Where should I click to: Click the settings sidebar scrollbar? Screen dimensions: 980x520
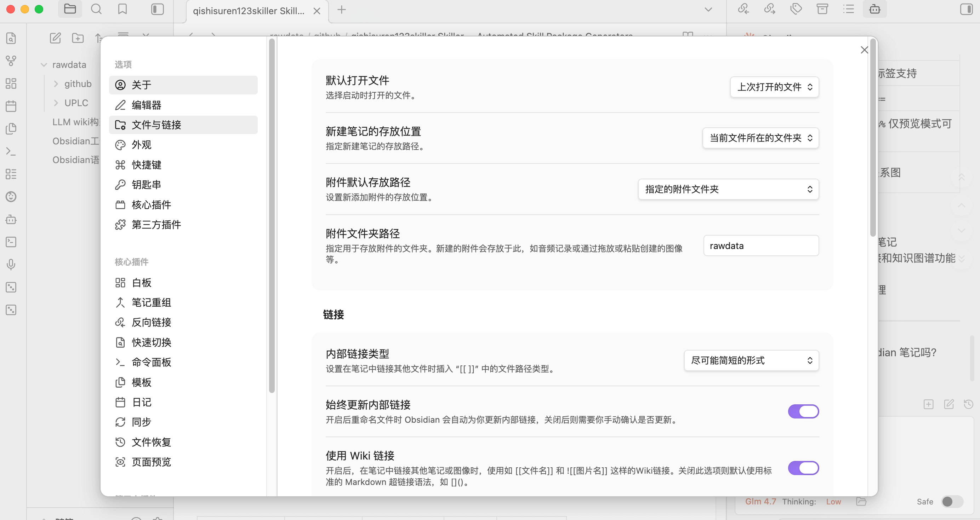point(272,216)
